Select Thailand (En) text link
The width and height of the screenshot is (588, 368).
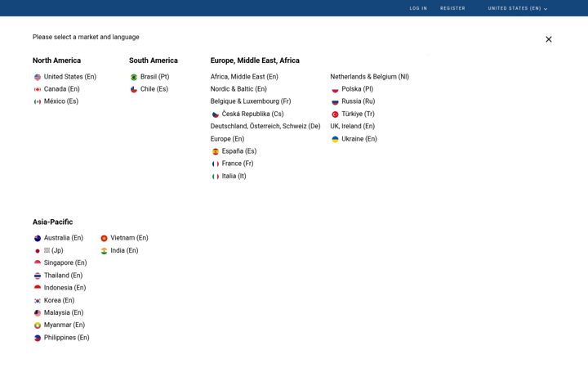(x=63, y=276)
